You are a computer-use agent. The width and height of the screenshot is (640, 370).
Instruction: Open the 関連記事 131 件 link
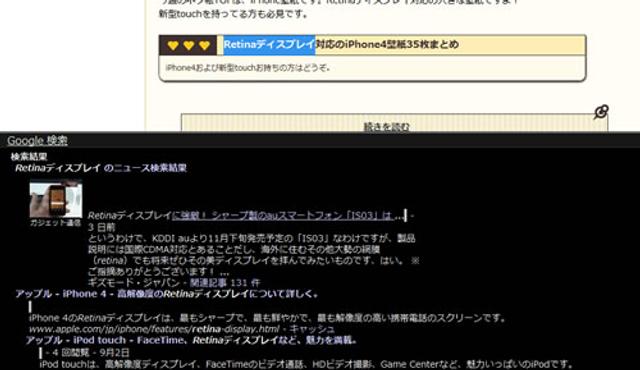pyautogui.click(x=225, y=282)
